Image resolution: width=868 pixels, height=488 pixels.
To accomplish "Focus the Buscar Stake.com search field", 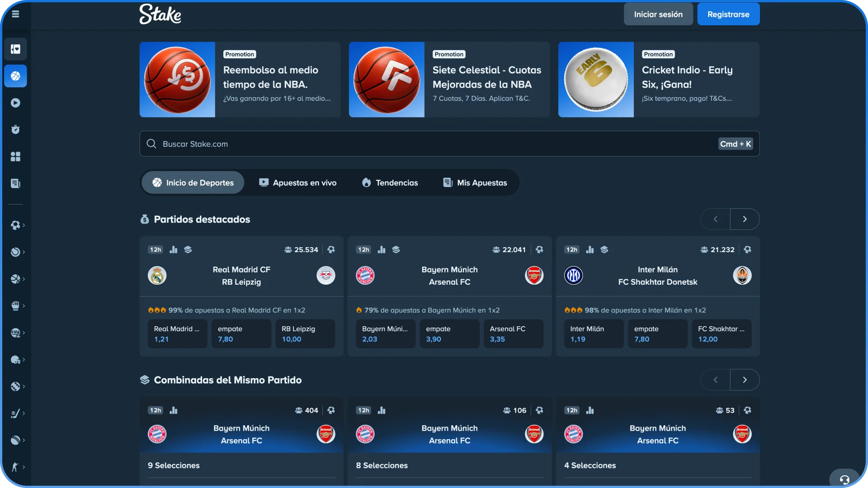I will coord(449,144).
